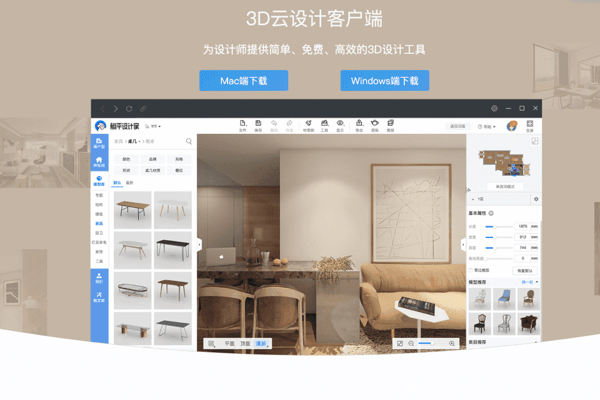Click the Render teapot toolbar icon
Screen dimensions: 600x400
pyautogui.click(x=375, y=125)
